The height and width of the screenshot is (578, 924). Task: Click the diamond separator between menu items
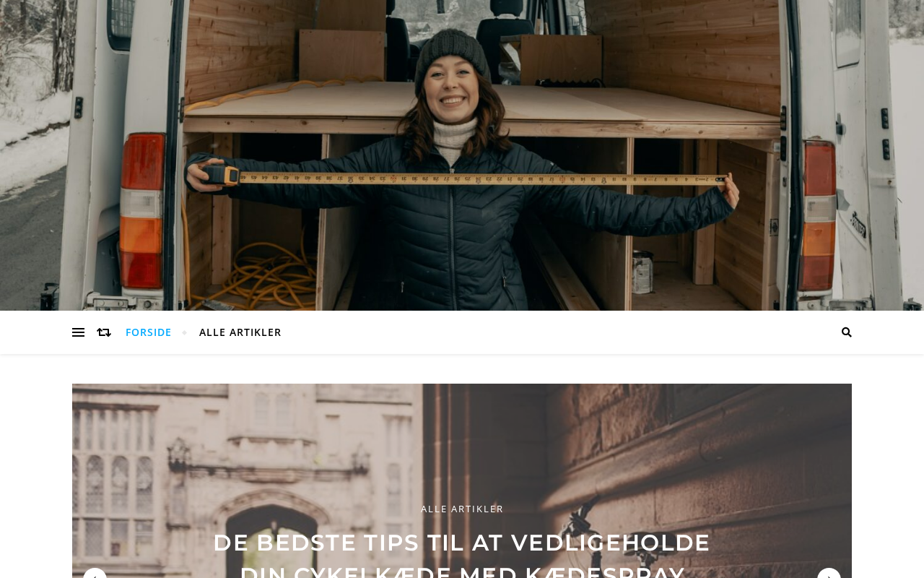185,332
